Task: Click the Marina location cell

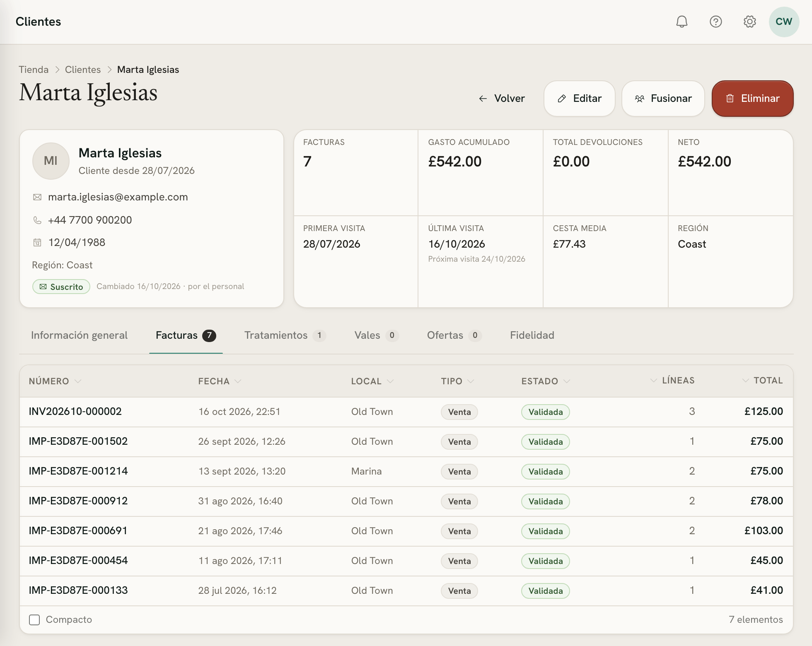Action: (x=367, y=471)
